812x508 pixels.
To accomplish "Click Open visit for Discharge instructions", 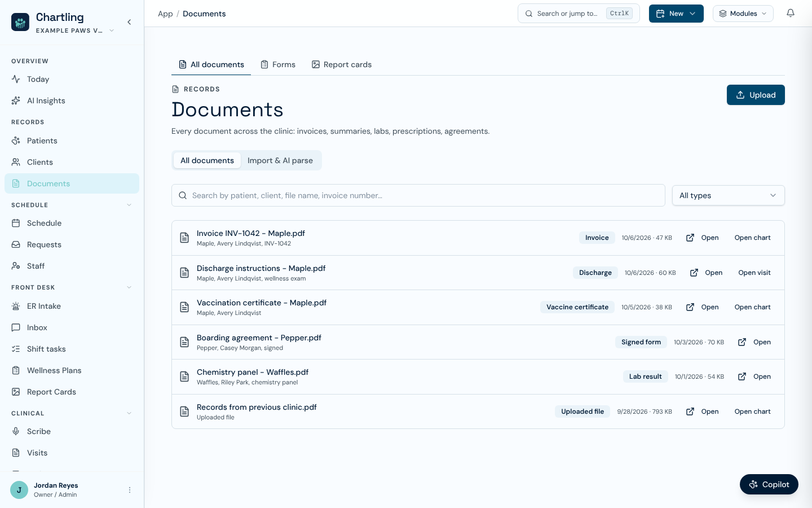I will coord(754,273).
